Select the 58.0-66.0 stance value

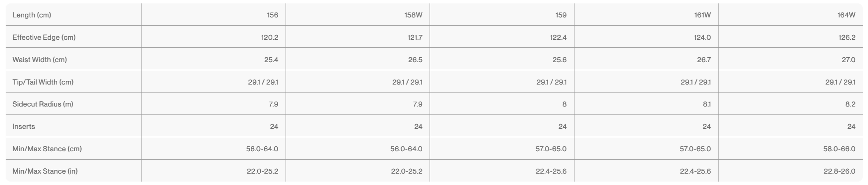click(x=839, y=149)
